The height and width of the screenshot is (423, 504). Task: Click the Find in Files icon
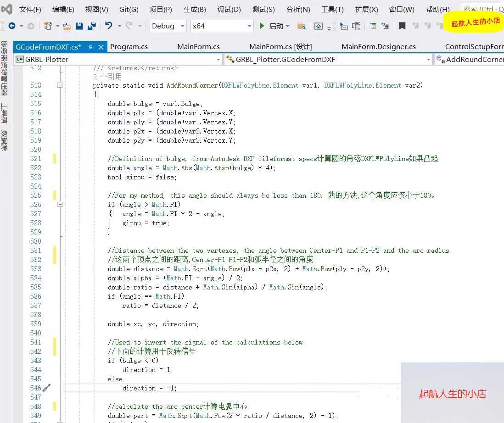pos(302,26)
